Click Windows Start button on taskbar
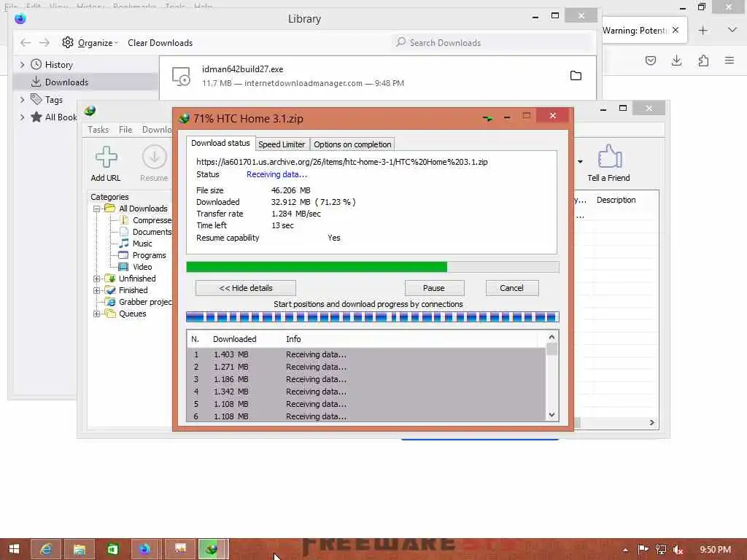The width and height of the screenshot is (747, 560). pos(15,549)
